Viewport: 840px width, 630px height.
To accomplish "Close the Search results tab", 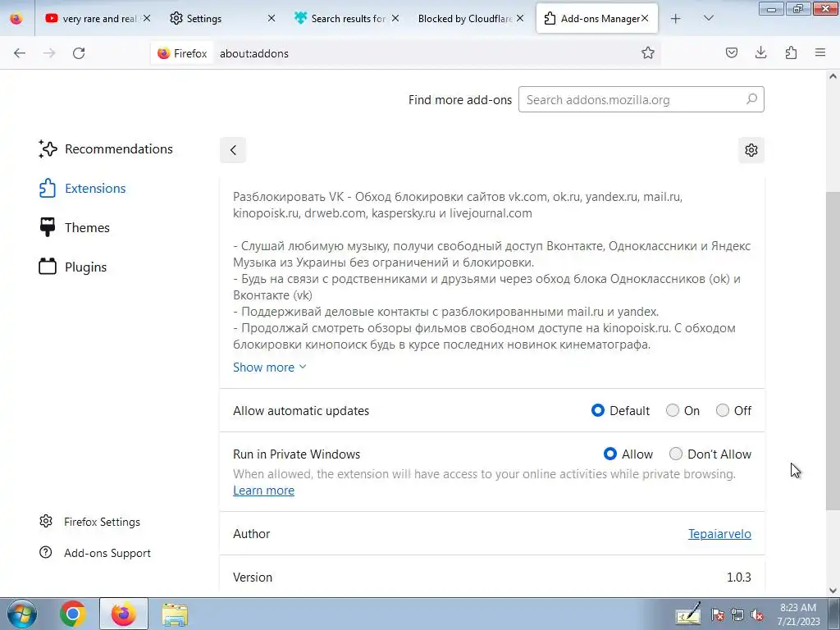I will click(x=395, y=18).
